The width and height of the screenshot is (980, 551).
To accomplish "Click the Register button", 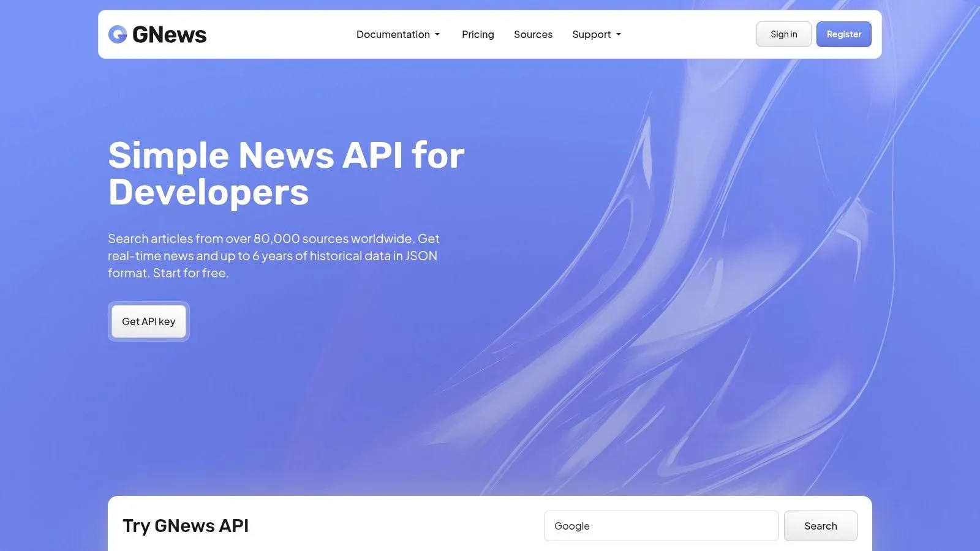I will (843, 34).
